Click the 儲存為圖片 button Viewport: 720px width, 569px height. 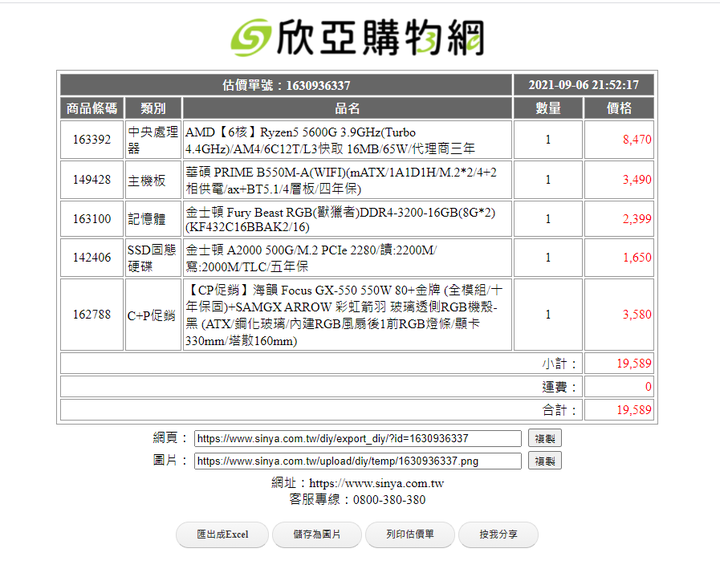click(x=317, y=534)
